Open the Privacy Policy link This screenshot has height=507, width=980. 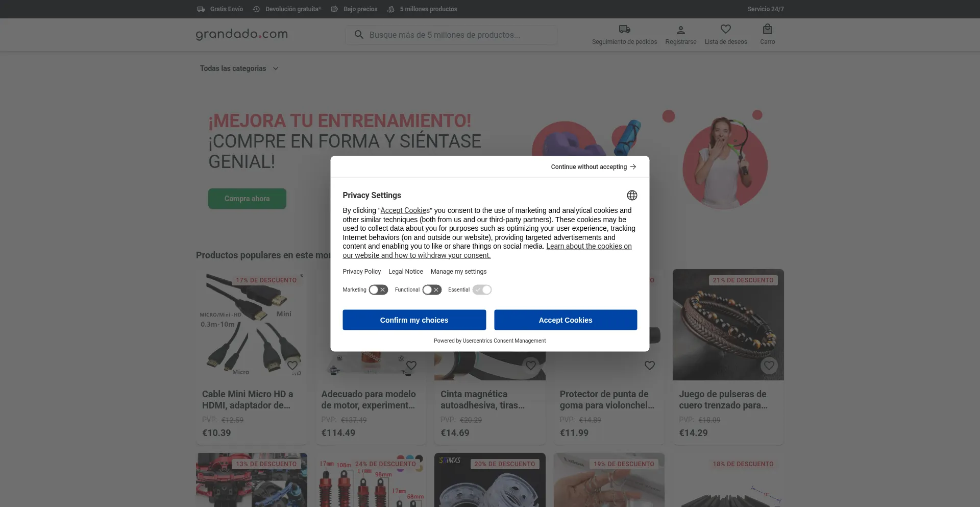pyautogui.click(x=361, y=272)
